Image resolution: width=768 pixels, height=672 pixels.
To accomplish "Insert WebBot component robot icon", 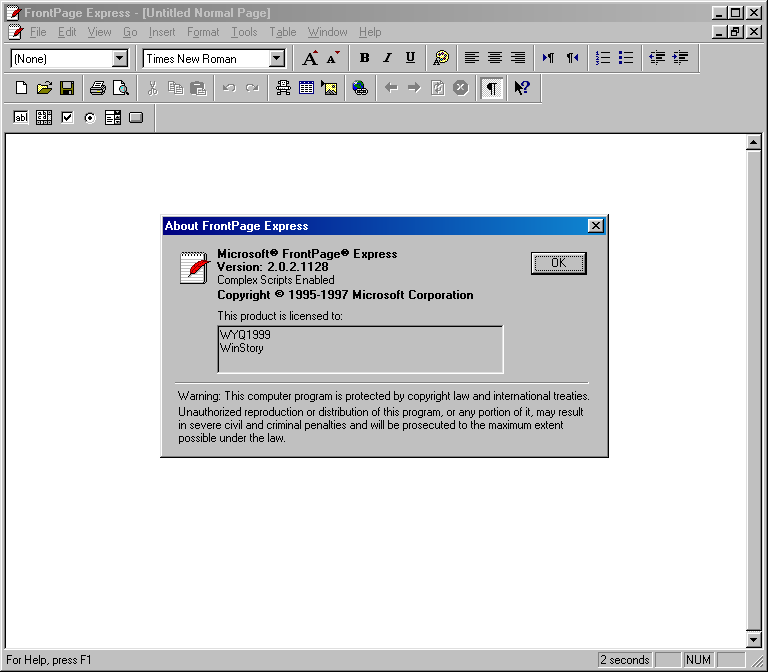I will (283, 88).
